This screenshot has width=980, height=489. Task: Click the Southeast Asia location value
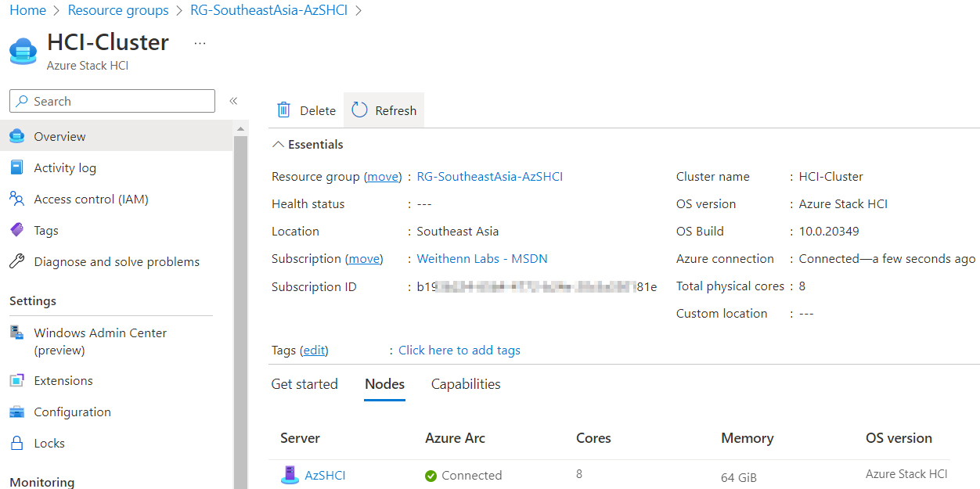[x=457, y=232]
